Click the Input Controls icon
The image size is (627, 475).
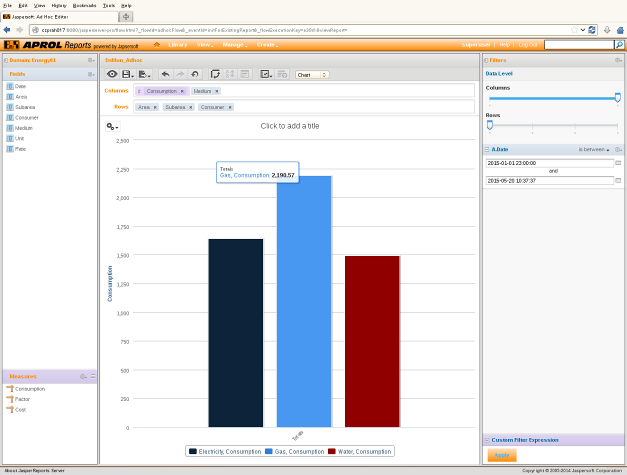click(x=245, y=74)
